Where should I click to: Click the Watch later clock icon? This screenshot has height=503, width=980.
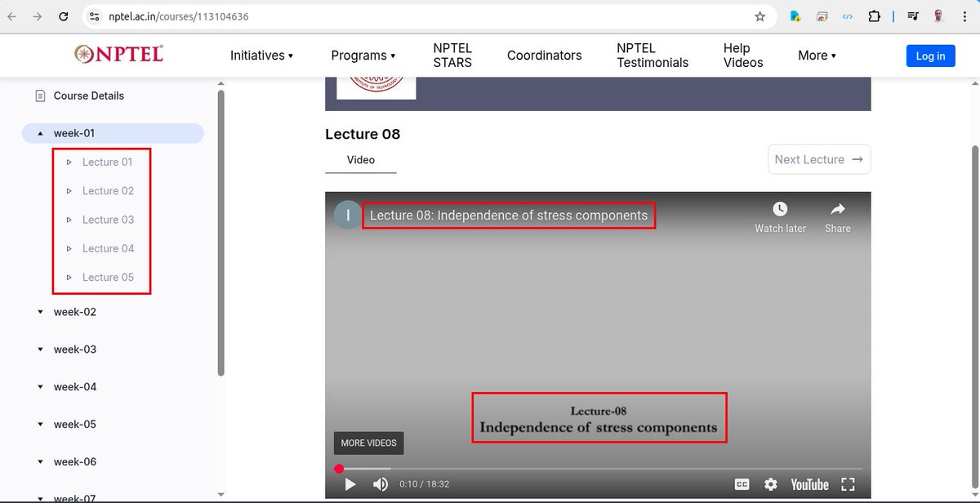click(x=780, y=209)
